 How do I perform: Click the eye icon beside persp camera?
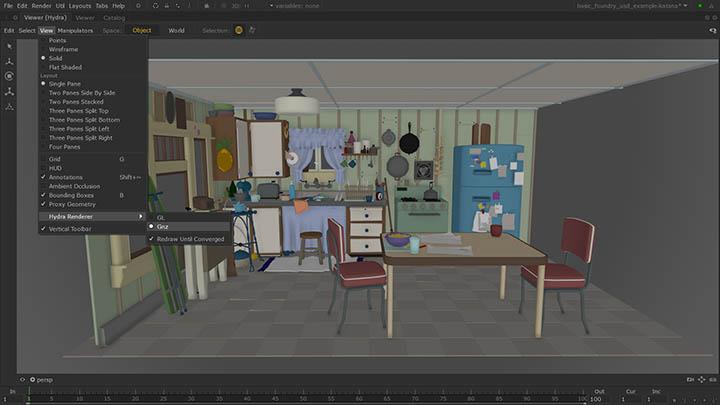pyautogui.click(x=23, y=380)
